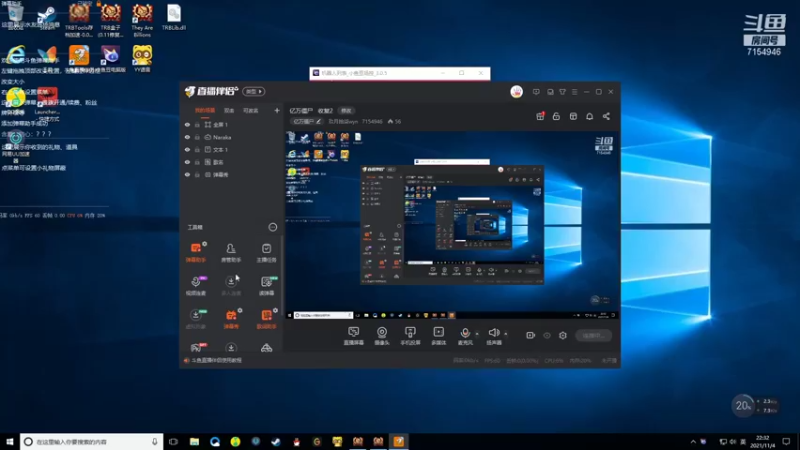This screenshot has width=800, height=450.
Task: Click the 修改 button beside the room title
Action: pyautogui.click(x=346, y=111)
